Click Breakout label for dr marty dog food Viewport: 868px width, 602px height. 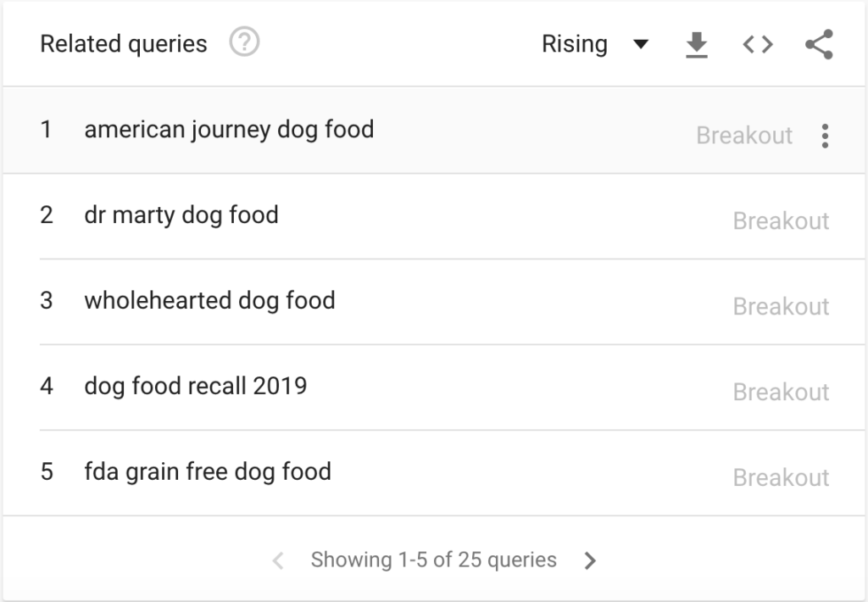click(x=781, y=221)
